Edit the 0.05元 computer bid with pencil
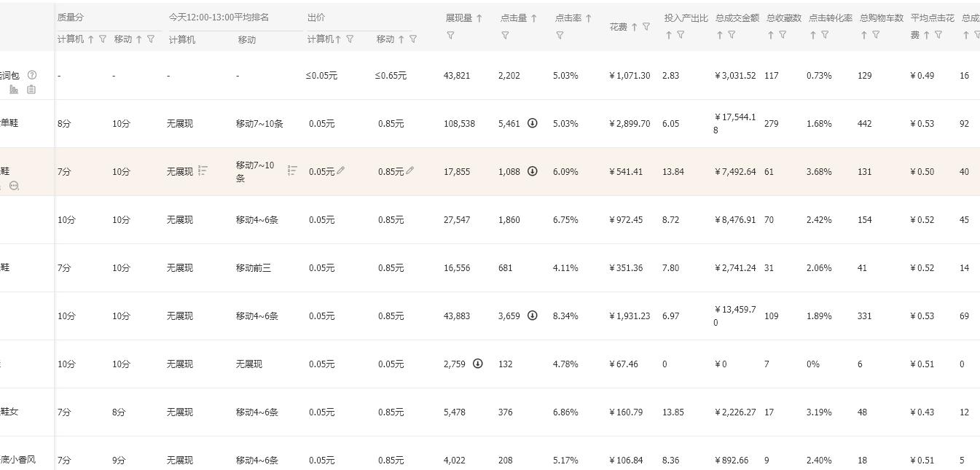 [x=341, y=171]
